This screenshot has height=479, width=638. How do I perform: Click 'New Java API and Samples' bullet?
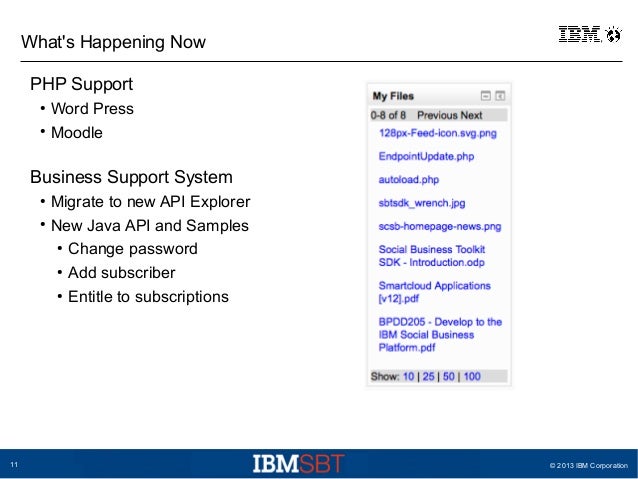pyautogui.click(x=150, y=226)
